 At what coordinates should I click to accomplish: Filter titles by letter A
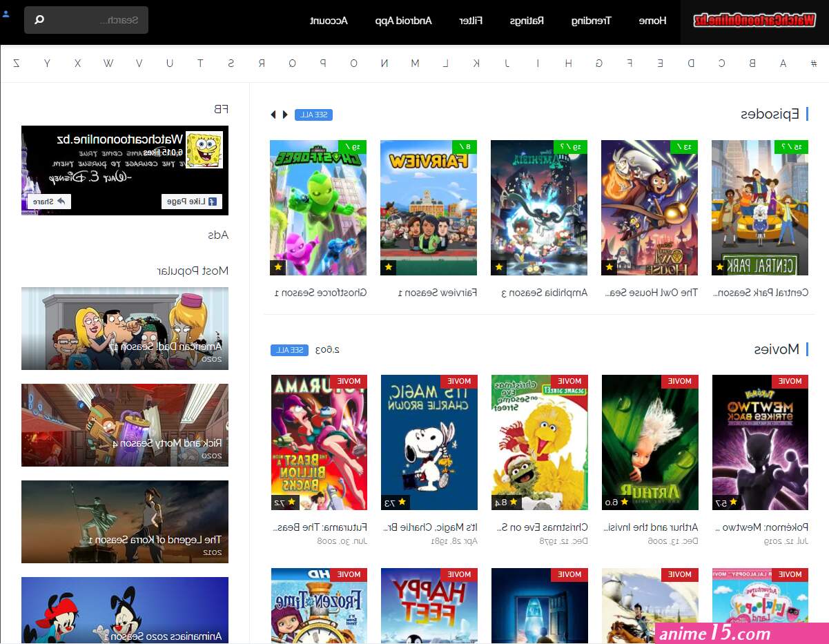click(x=783, y=64)
